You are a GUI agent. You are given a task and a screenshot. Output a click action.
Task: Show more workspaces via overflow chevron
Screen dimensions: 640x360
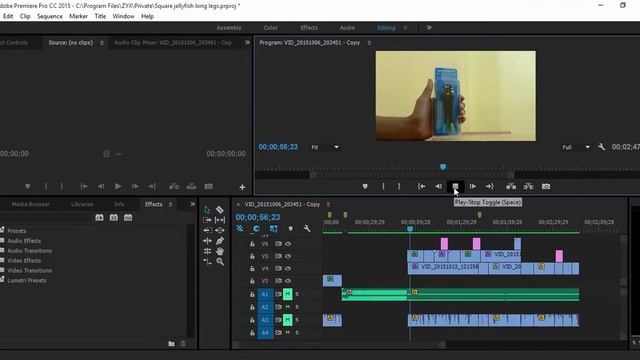[429, 28]
